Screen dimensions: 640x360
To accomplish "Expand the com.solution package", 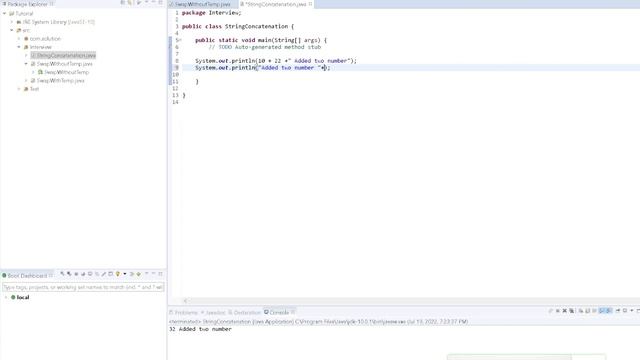I will click(x=19, y=39).
